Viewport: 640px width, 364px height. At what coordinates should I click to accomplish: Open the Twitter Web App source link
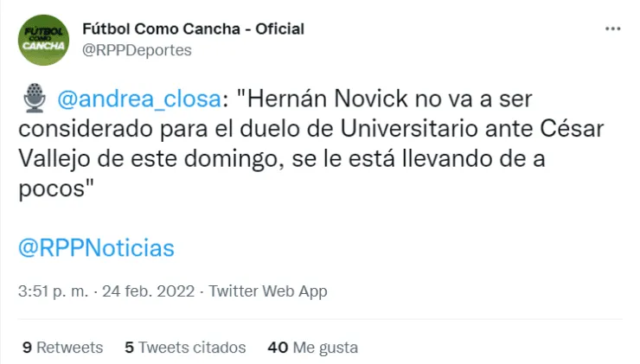pyautogui.click(x=268, y=291)
